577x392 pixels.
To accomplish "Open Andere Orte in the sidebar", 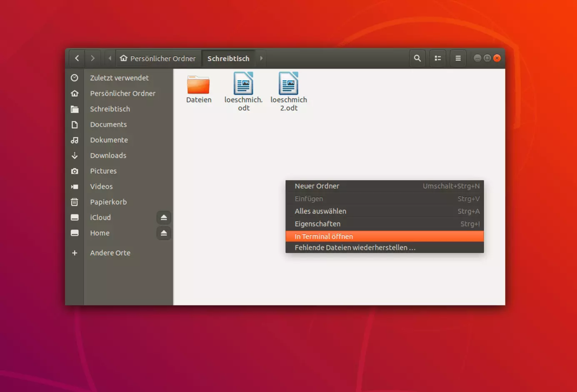I will (x=110, y=253).
